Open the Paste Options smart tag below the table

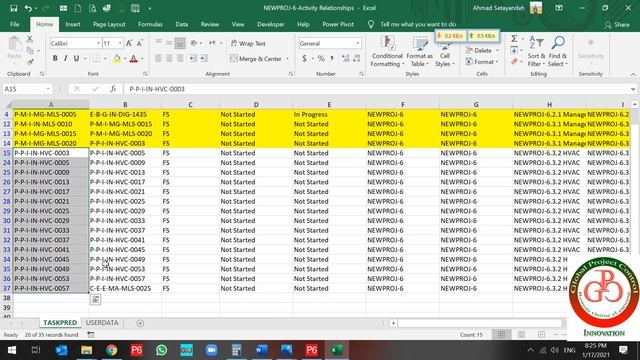(x=95, y=300)
